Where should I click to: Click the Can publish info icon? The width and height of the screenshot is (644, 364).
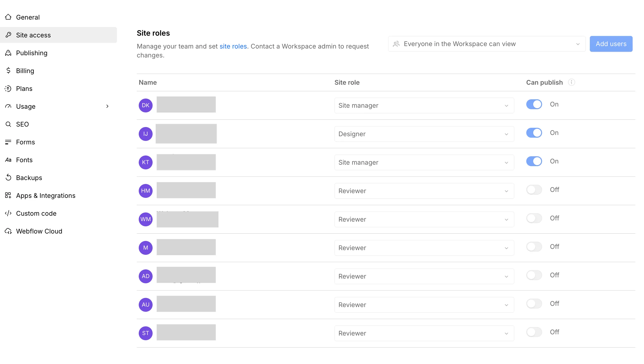(x=572, y=82)
